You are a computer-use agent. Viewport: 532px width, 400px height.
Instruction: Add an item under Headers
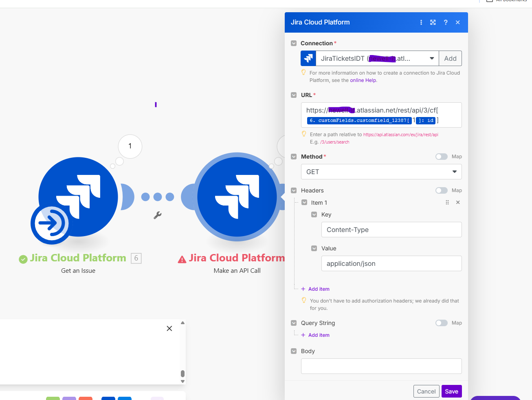[315, 289]
